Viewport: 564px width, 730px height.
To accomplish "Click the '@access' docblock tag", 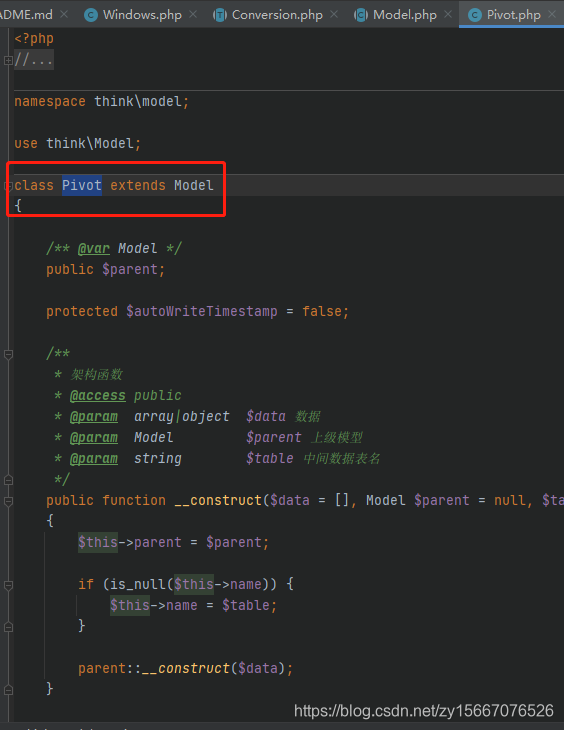I will coord(98,396).
